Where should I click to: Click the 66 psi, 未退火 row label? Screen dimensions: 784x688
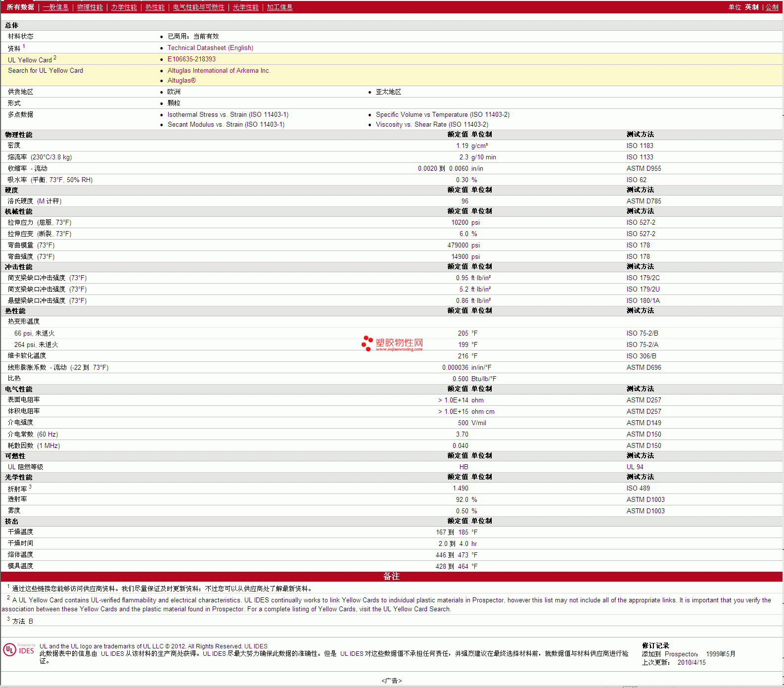(35, 333)
